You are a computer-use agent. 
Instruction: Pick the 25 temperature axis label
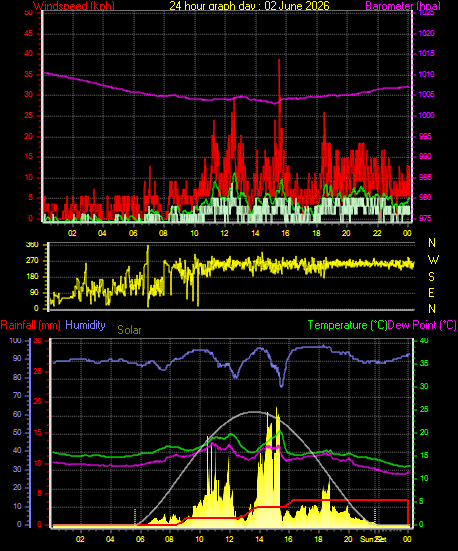click(425, 409)
